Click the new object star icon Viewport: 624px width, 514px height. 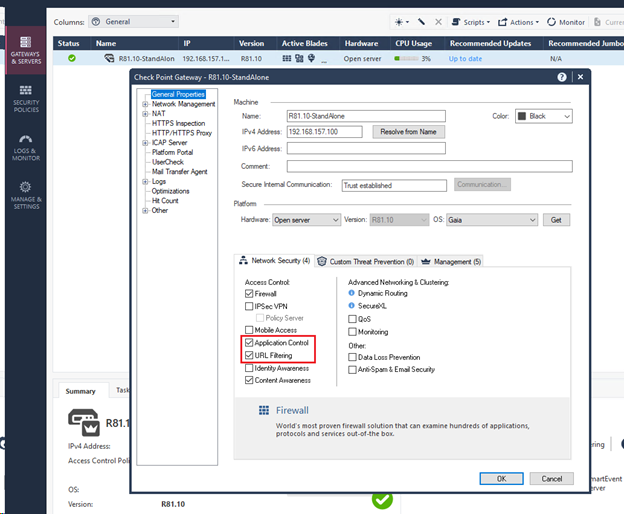(x=402, y=21)
